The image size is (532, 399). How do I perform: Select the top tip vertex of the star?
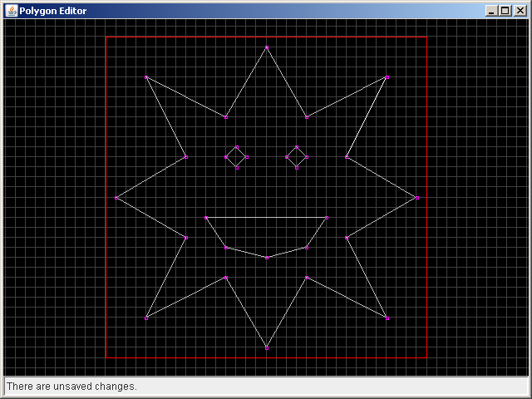267,48
